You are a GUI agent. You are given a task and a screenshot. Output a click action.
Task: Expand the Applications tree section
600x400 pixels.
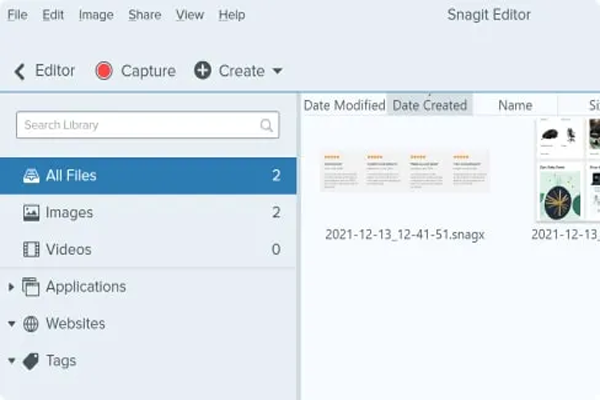11,287
